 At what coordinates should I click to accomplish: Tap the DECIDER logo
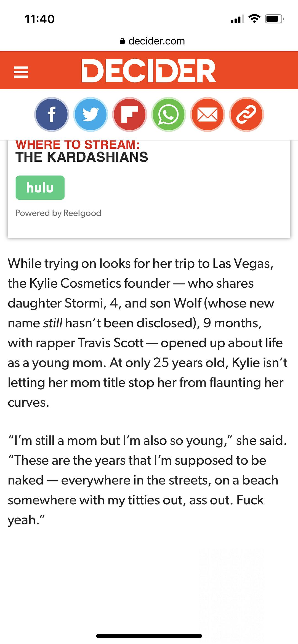click(x=148, y=71)
